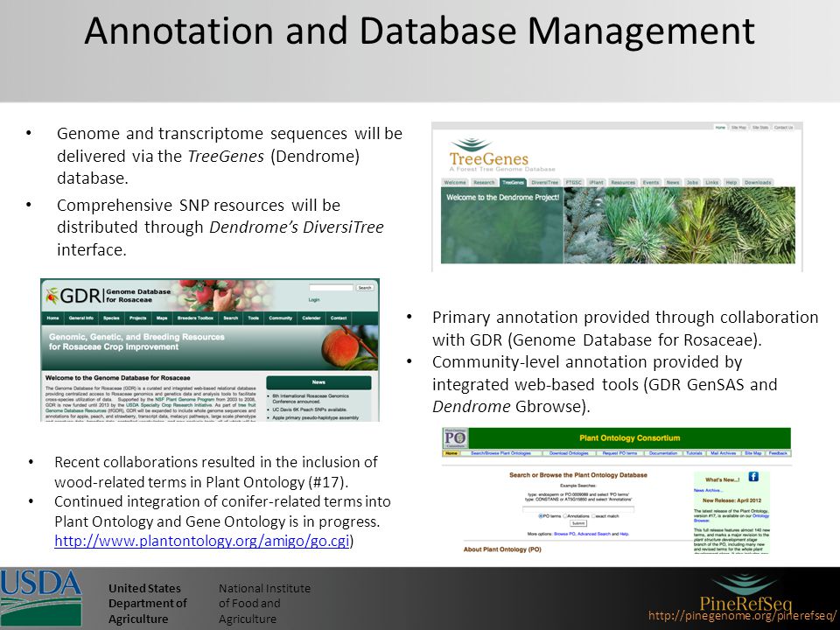Click the GDR apple logo icon
The width and height of the screenshot is (840, 630).
52,295
